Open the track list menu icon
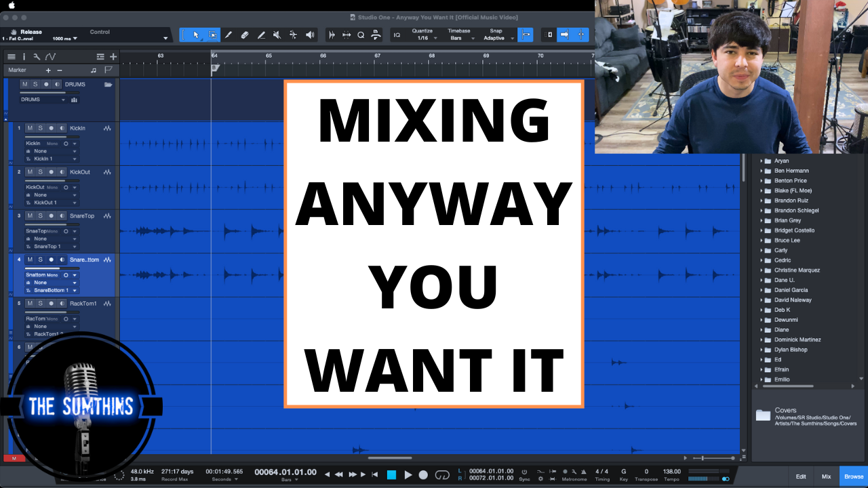This screenshot has width=868, height=488. coord(12,57)
